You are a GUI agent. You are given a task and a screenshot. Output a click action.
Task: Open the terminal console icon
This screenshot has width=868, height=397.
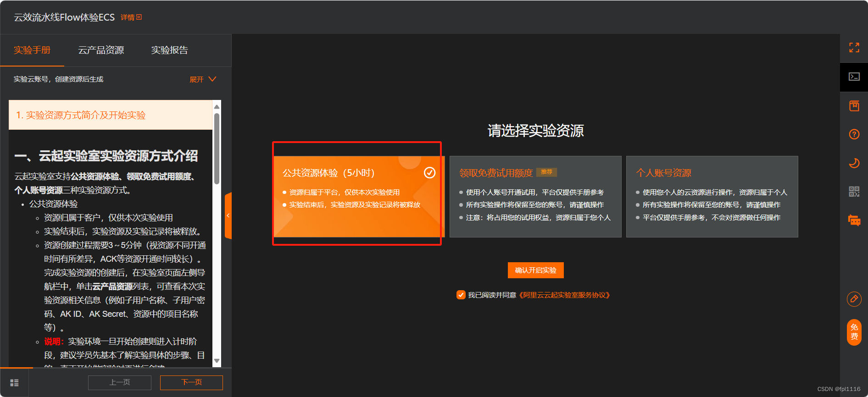tap(854, 77)
